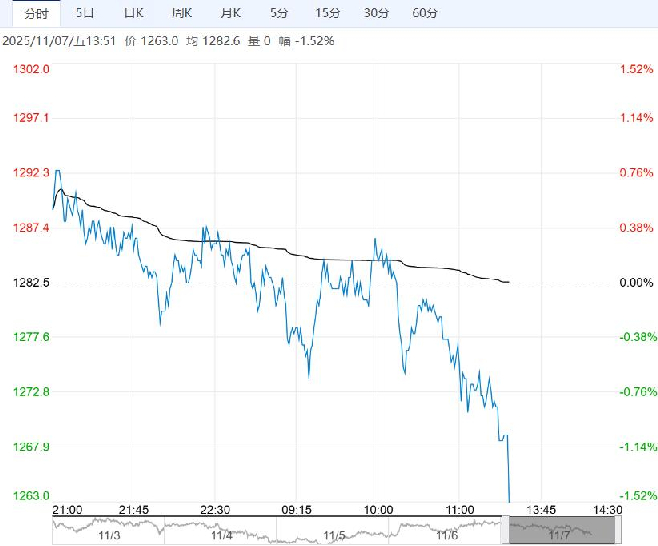Click the 1.52% red percentage label
The image size is (658, 546).
[635, 69]
